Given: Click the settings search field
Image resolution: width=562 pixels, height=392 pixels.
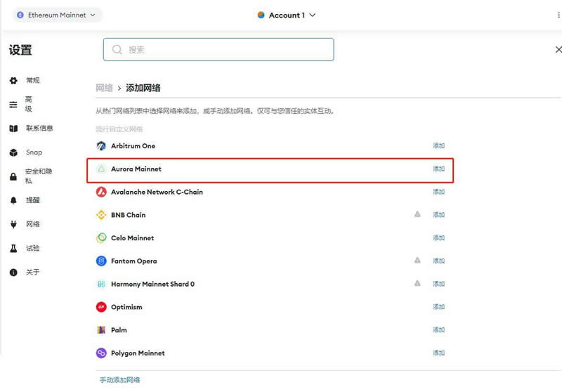Looking at the screenshot, I should (218, 49).
